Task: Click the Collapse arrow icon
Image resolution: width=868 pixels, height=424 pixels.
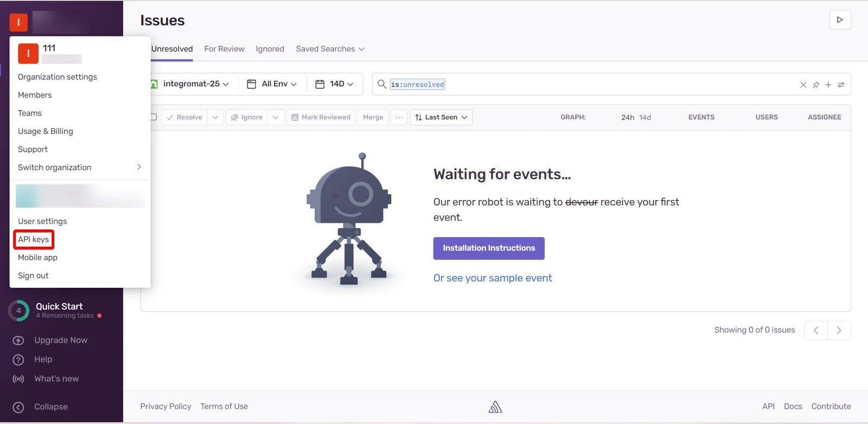Action: pyautogui.click(x=18, y=407)
